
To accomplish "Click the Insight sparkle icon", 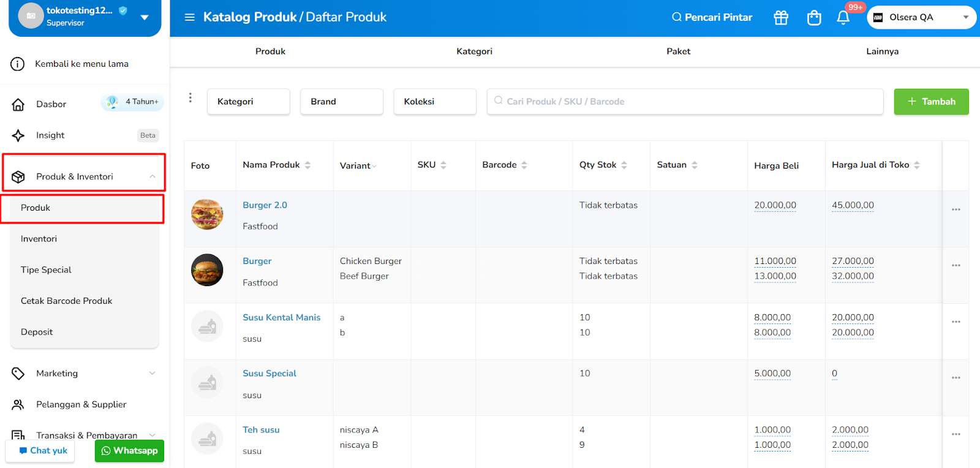I will tap(18, 135).
